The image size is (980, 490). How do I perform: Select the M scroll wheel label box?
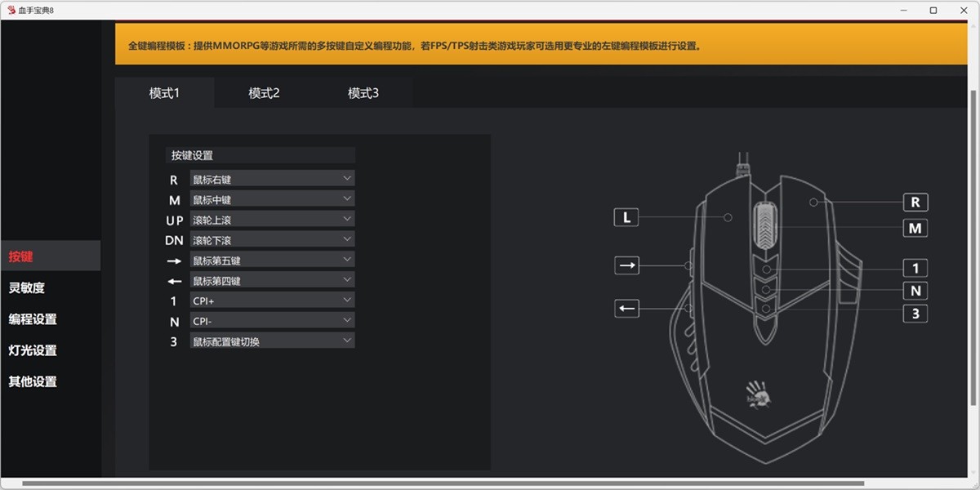coord(915,229)
